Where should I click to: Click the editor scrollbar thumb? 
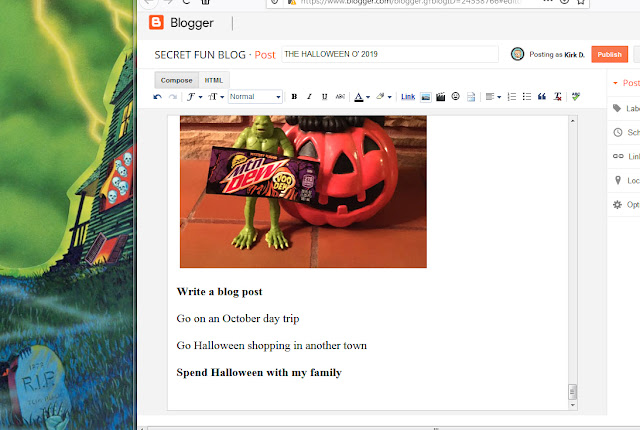point(573,392)
